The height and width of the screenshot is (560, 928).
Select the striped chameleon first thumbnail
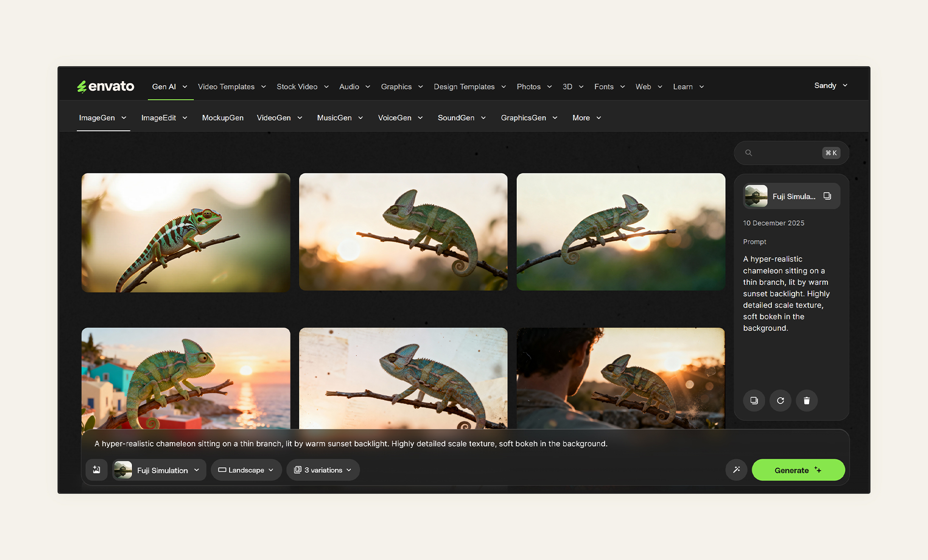point(186,232)
